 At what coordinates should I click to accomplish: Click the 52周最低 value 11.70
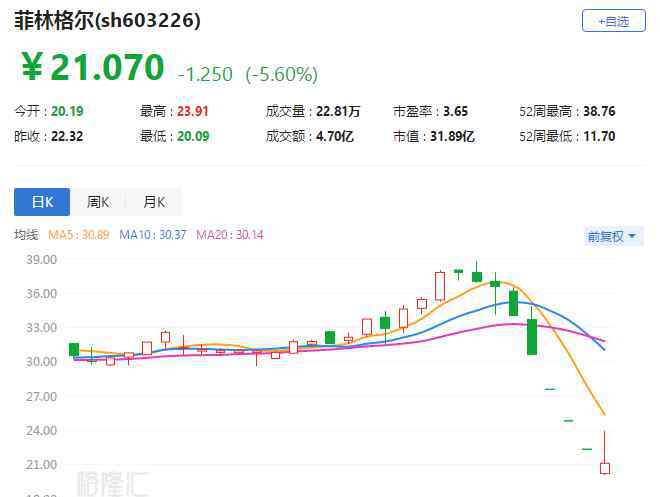coord(599,136)
